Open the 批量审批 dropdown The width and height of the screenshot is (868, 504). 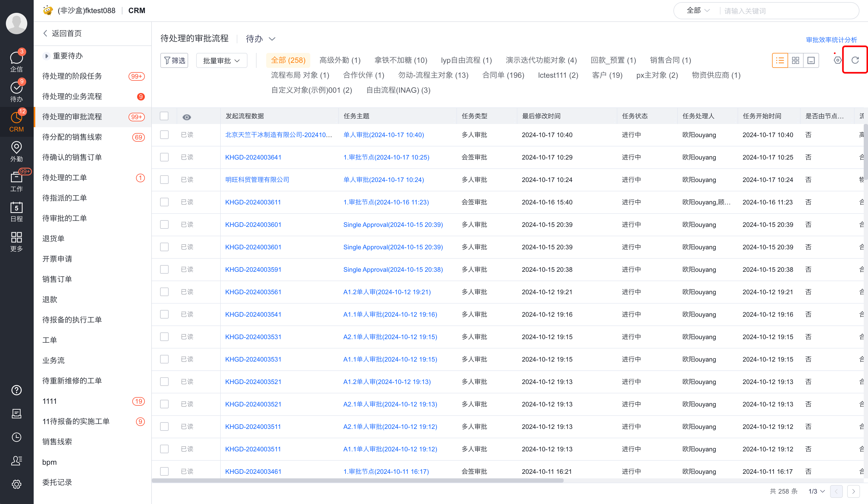222,60
